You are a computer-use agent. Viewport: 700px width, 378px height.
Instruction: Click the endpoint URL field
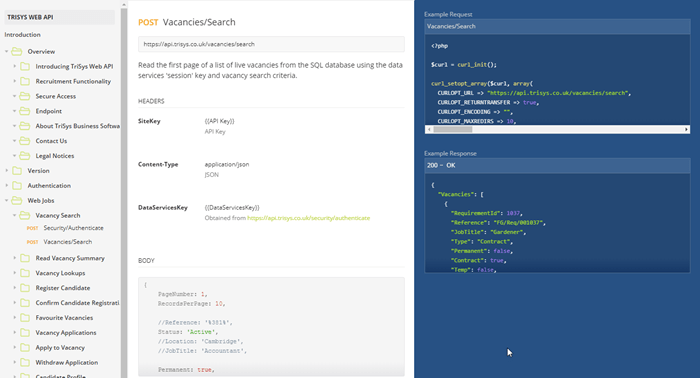point(271,44)
